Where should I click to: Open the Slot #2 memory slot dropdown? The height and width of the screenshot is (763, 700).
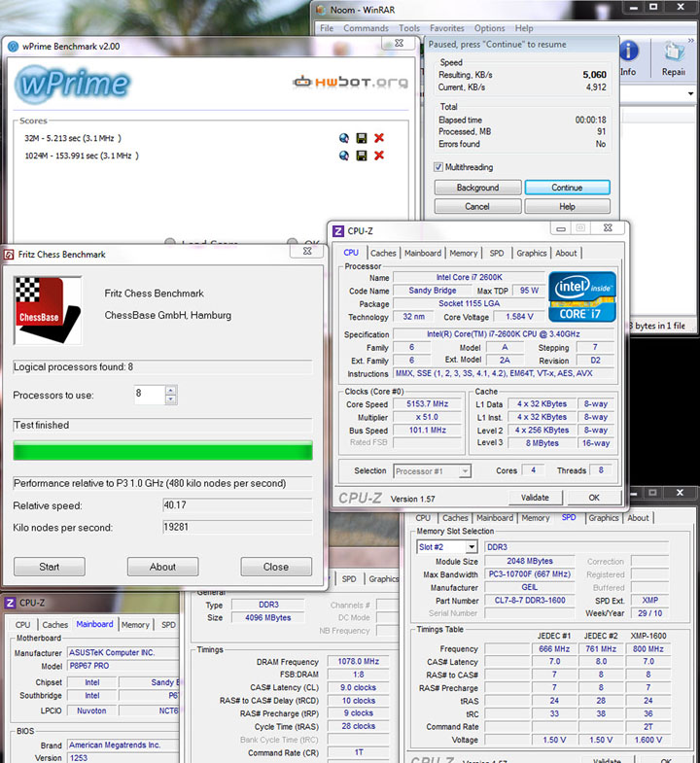(x=447, y=547)
